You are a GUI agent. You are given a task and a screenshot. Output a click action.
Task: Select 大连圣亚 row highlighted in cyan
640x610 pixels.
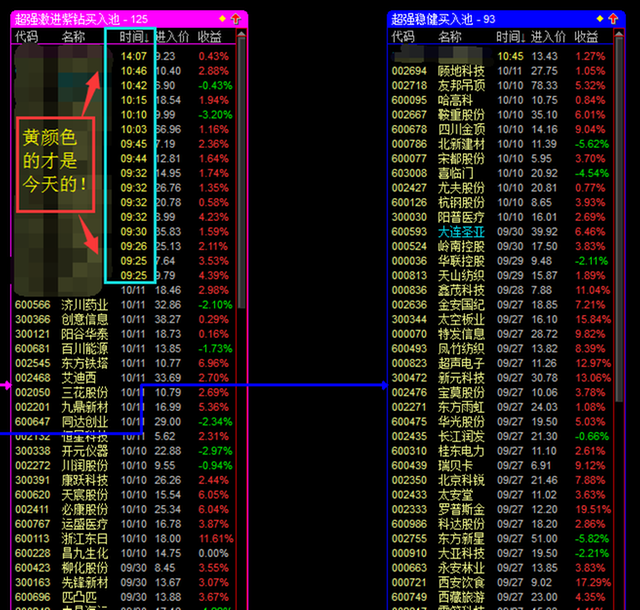point(461,231)
